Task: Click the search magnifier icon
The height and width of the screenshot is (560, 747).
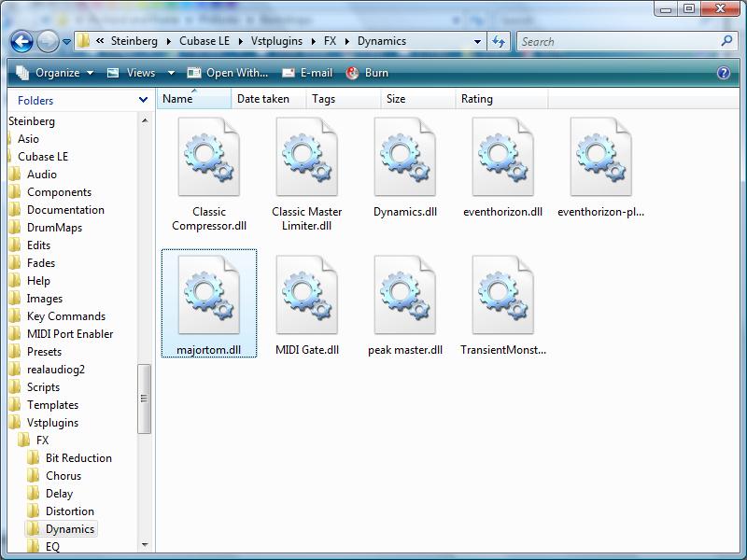Action: tap(726, 41)
